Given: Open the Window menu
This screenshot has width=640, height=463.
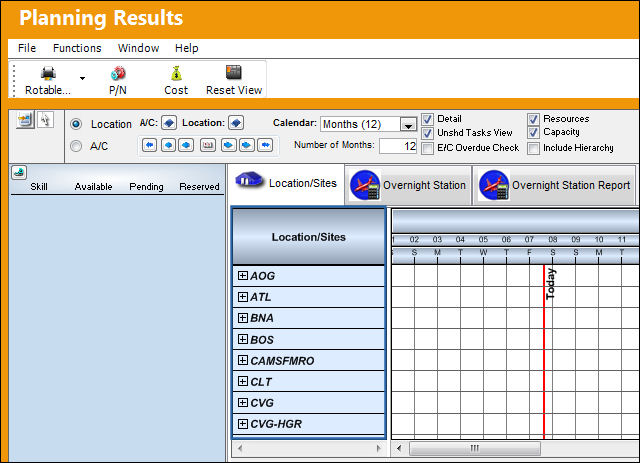Looking at the screenshot, I should click(x=138, y=48).
